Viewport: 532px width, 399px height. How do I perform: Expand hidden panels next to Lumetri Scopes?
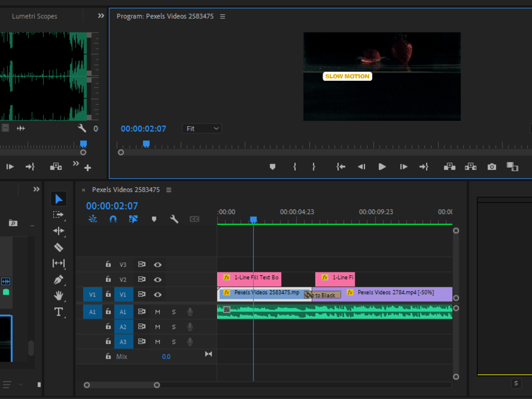tap(101, 16)
